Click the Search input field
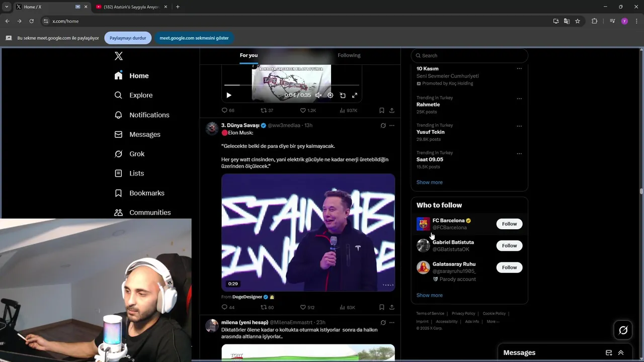Image resolution: width=644 pixels, height=362 pixels. click(469, 55)
